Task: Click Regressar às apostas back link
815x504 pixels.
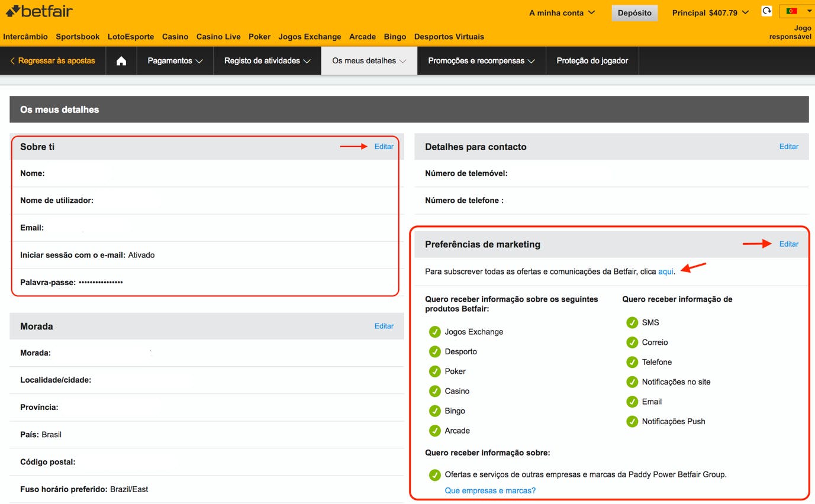Action: 53,61
